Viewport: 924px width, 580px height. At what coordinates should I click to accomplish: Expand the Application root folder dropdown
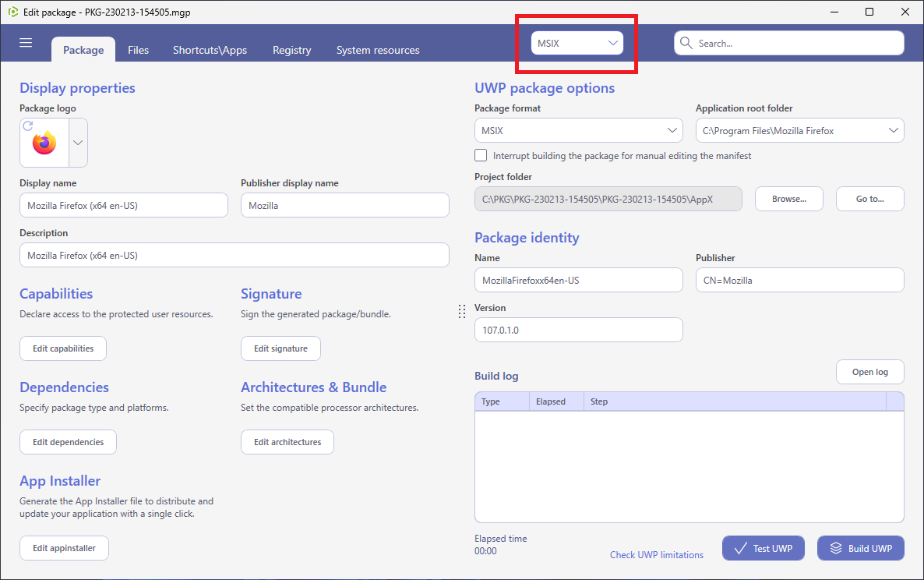[x=799, y=130]
